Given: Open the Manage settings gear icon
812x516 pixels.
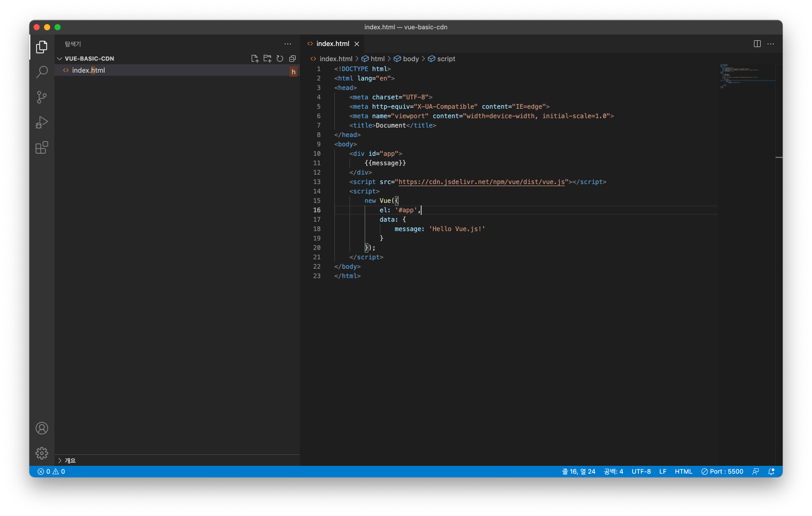Looking at the screenshot, I should coord(42,453).
